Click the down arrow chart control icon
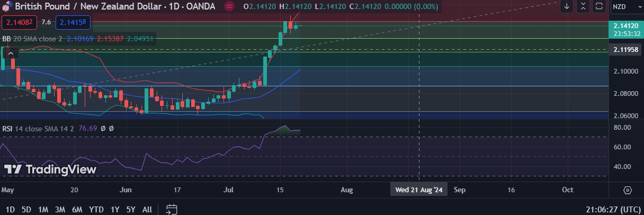This screenshot has height=215, width=644. coord(567,6)
